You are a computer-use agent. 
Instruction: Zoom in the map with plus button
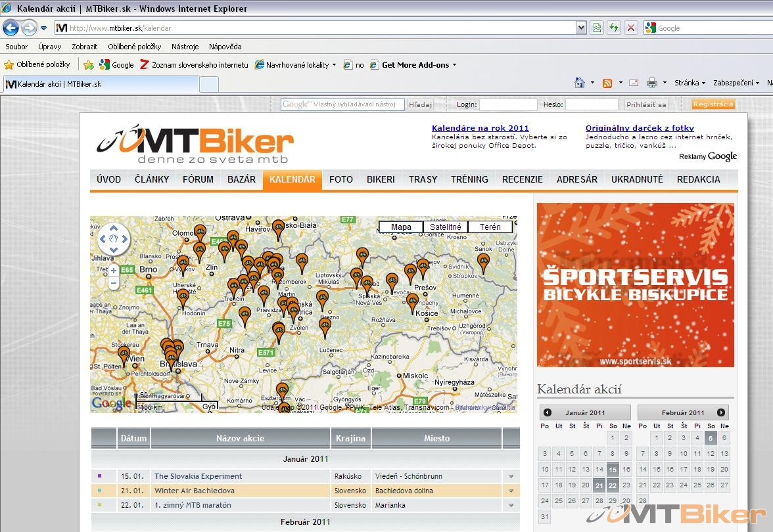[114, 271]
